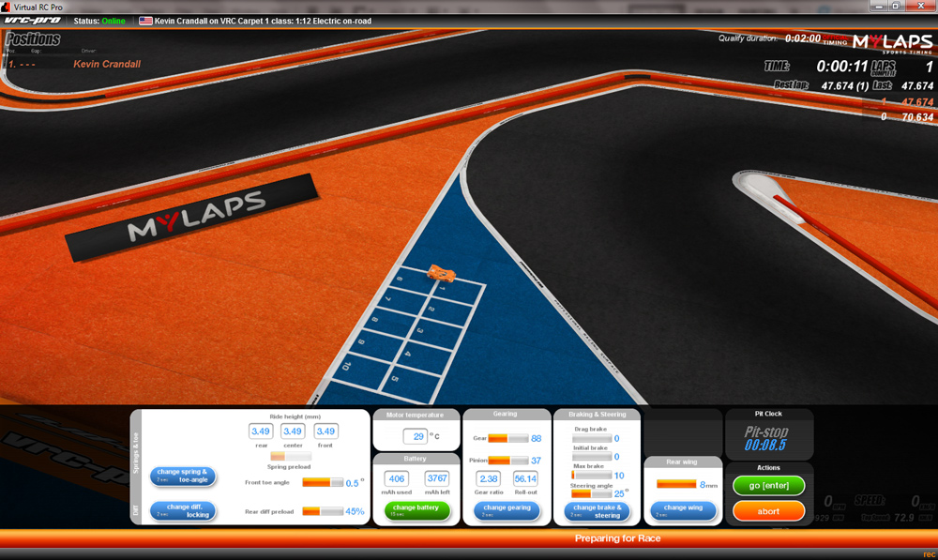Click the mAh used field showing 406
The width and height of the screenshot is (938, 560).
(x=397, y=478)
